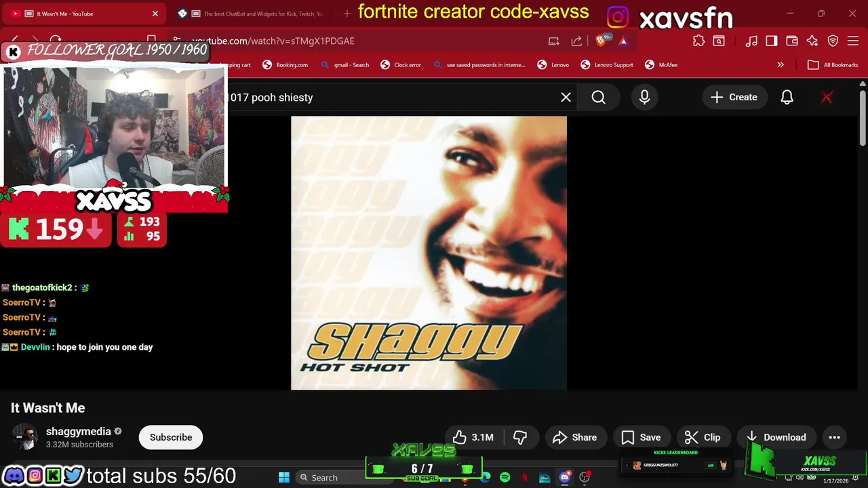
Task: Switch to the It Wasn't Me YouTube tab
Action: point(83,14)
